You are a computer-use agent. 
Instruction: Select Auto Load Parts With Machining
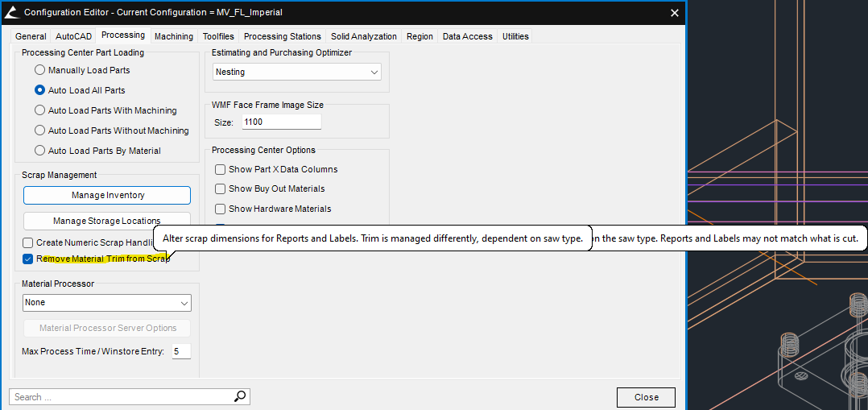(39, 110)
